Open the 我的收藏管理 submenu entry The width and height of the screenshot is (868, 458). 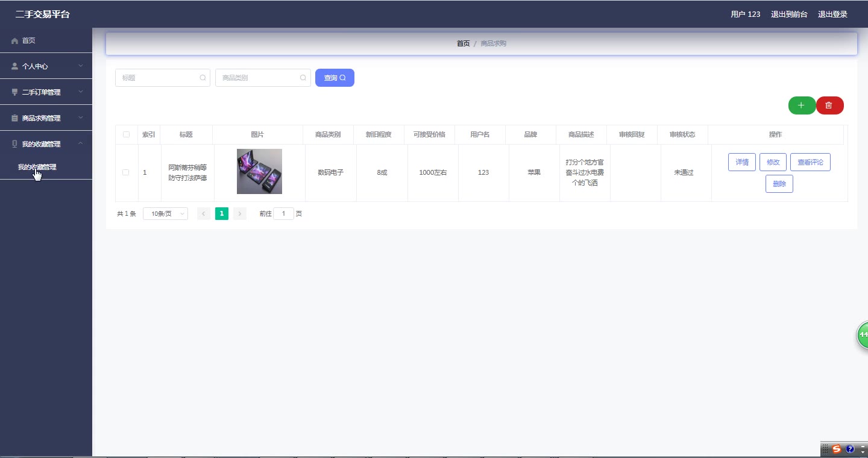46,168
